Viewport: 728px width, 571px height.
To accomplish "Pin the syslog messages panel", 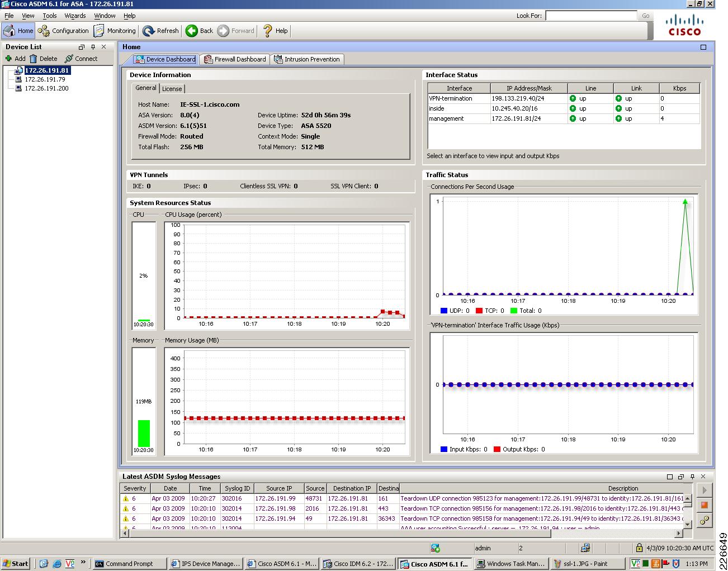I will point(692,477).
